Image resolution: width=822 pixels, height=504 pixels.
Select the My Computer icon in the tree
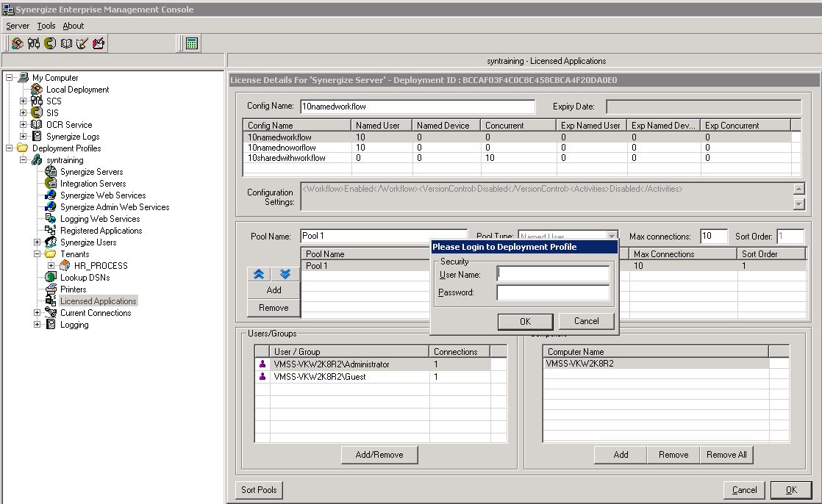click(x=24, y=78)
